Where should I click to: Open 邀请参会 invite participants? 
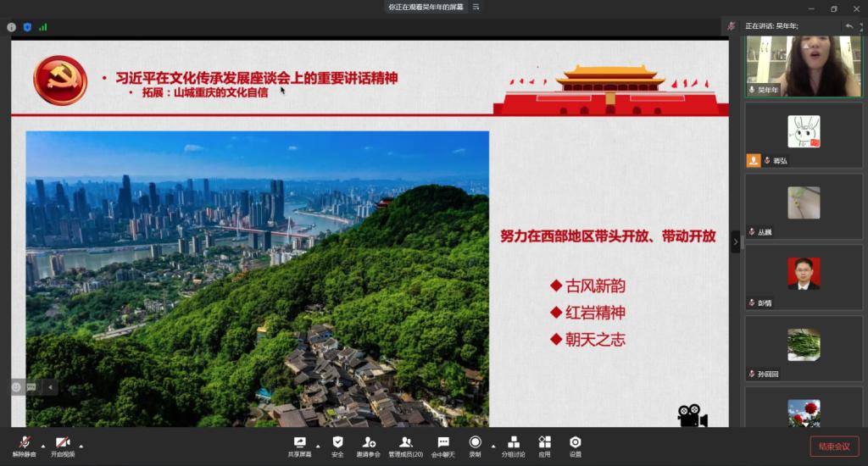369,446
